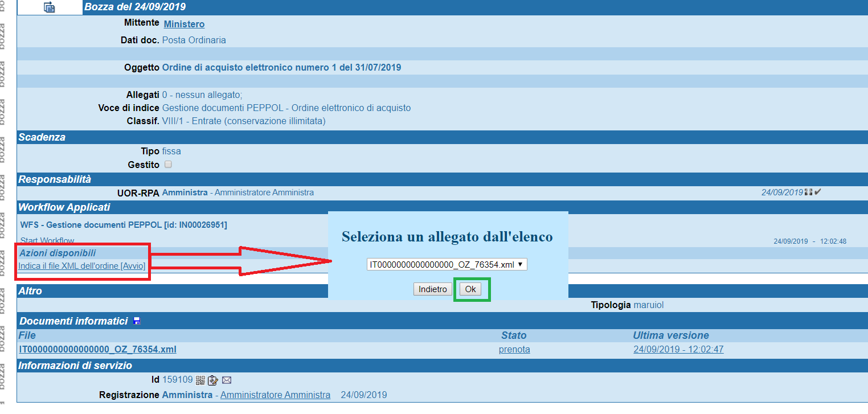Viewport: 868px width, 414px height.
Task: Click WFS - Gestione documenti PEPPOL workflow title
Action: point(124,225)
